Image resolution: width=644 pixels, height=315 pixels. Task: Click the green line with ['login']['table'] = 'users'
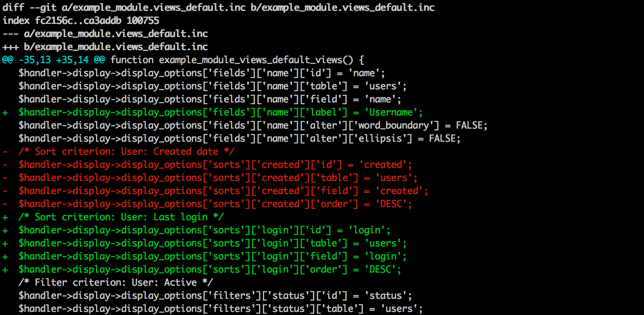(212, 243)
